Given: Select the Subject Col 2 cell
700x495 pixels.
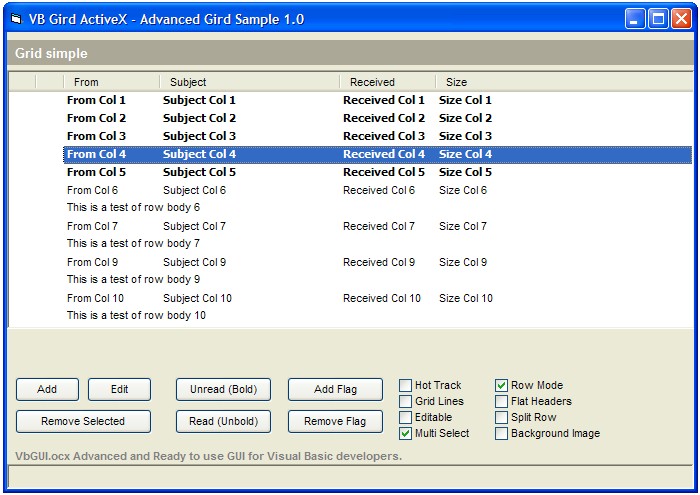Looking at the screenshot, I should pos(199,118).
